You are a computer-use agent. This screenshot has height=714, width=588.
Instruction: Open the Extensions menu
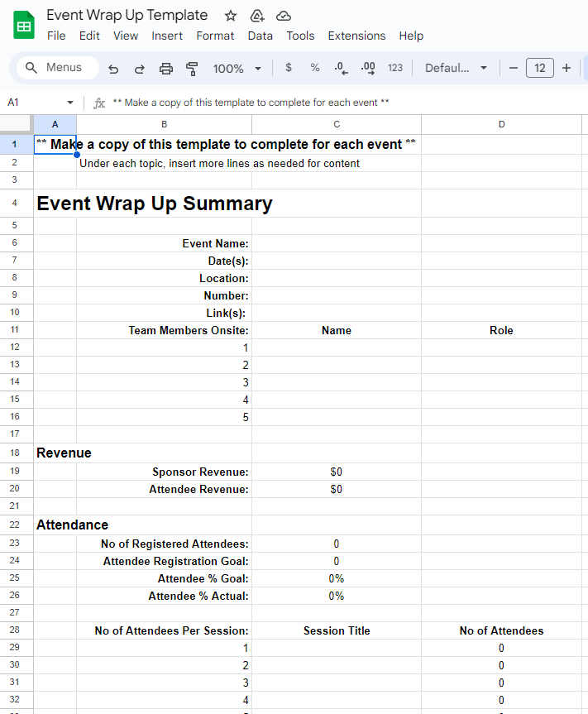pyautogui.click(x=356, y=36)
